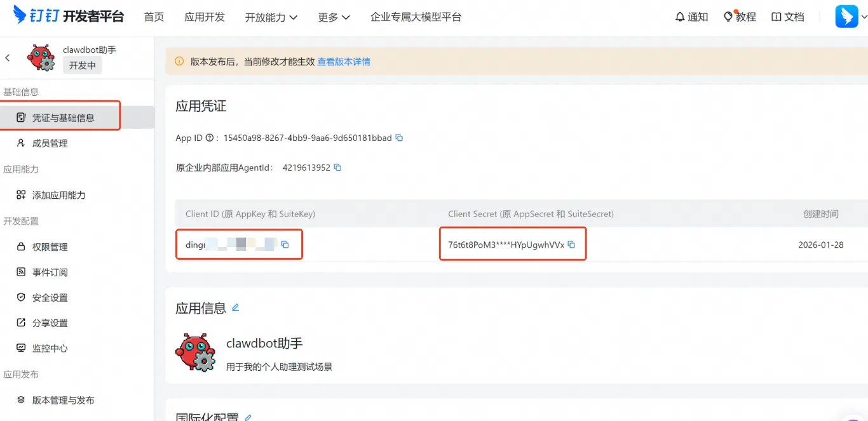This screenshot has width=868, height=421.
Task: Open 凭证与基础信息 in sidebar
Action: pos(77,117)
